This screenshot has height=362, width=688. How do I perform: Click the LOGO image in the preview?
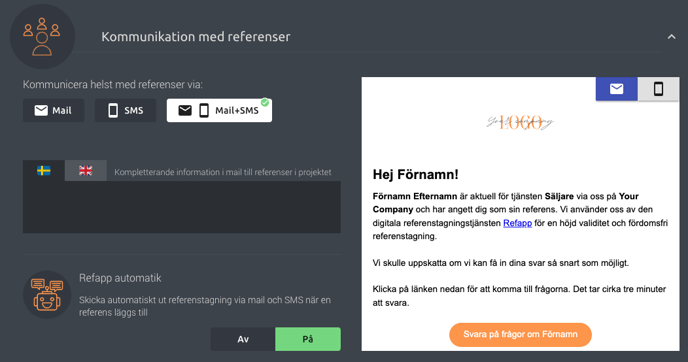520,122
